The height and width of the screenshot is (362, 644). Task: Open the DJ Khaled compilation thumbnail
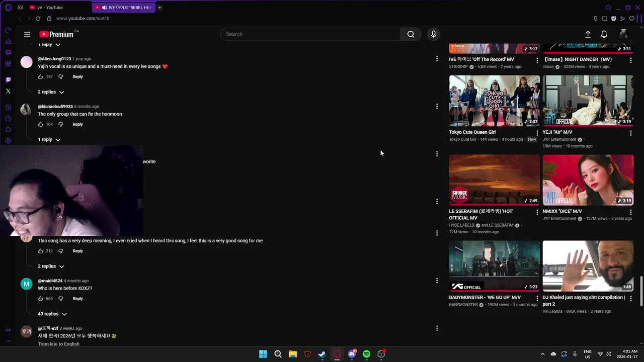(588, 266)
